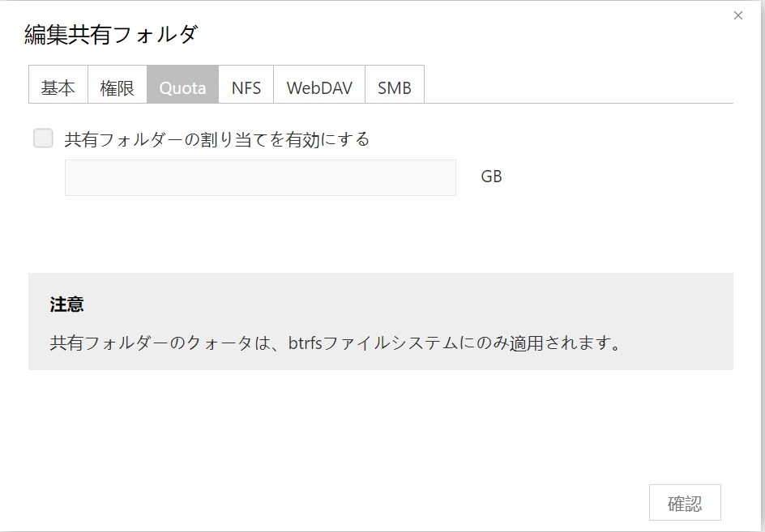765x532 pixels.
Task: Click the 編集共有フォルダ dialog title
Action: [x=111, y=35]
